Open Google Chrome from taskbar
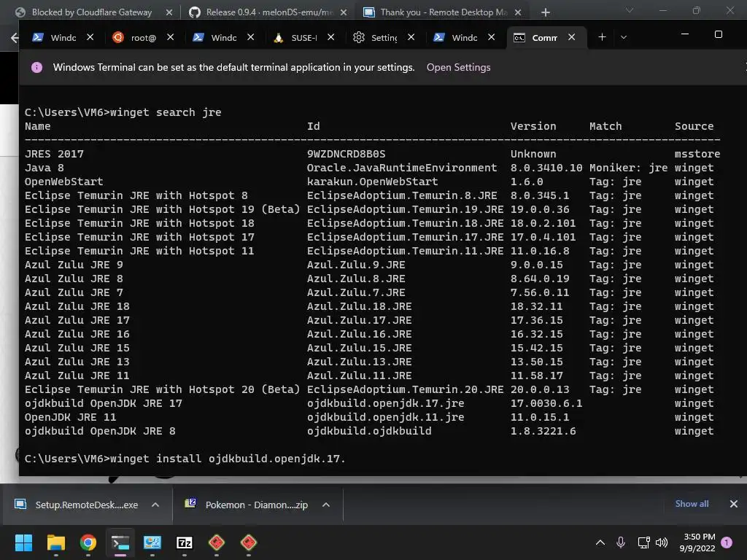747x560 pixels. [x=88, y=542]
